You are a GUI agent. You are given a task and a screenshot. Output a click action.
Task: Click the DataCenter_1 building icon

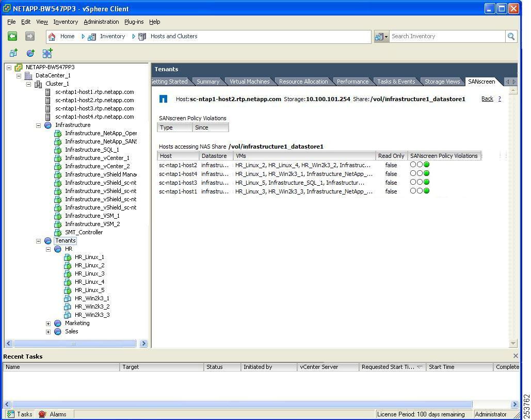pyautogui.click(x=28, y=75)
